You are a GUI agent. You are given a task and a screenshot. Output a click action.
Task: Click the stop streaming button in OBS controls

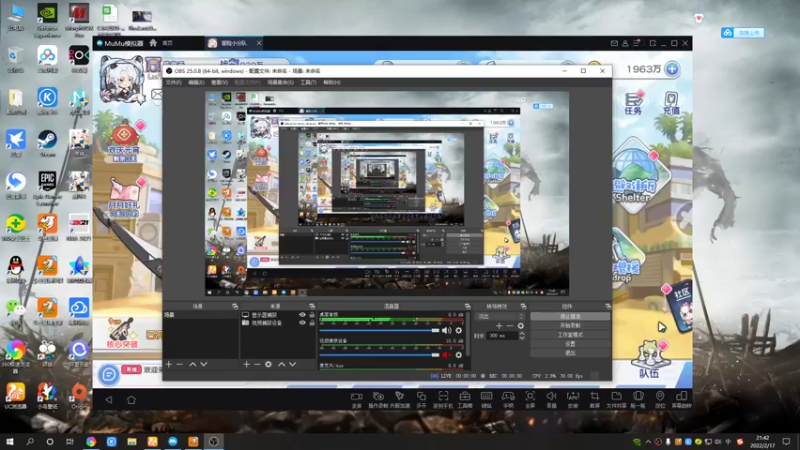(x=570, y=316)
